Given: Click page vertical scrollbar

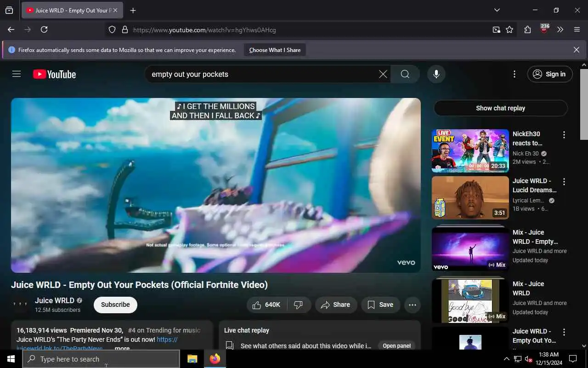Looking at the screenshot, I should 584,104.
